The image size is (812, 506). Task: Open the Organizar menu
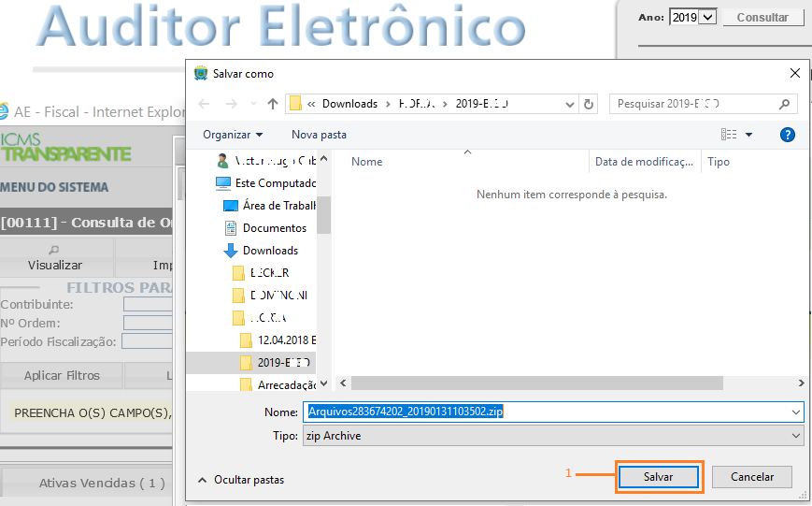pos(233,135)
